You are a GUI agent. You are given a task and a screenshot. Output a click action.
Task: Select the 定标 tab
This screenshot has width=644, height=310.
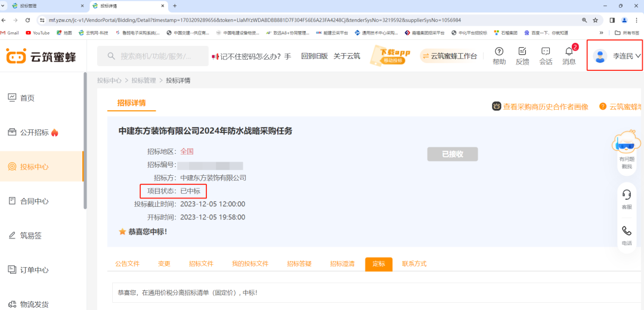click(x=379, y=264)
